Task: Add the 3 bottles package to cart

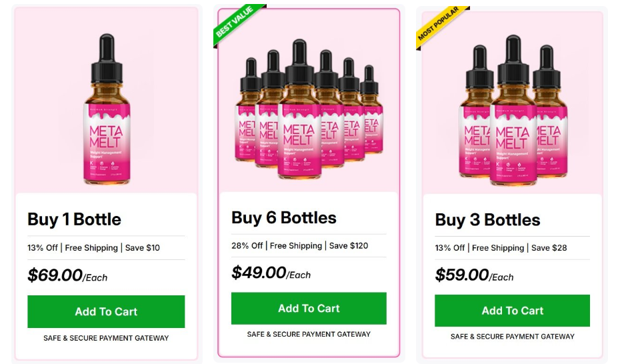Action: (512, 311)
